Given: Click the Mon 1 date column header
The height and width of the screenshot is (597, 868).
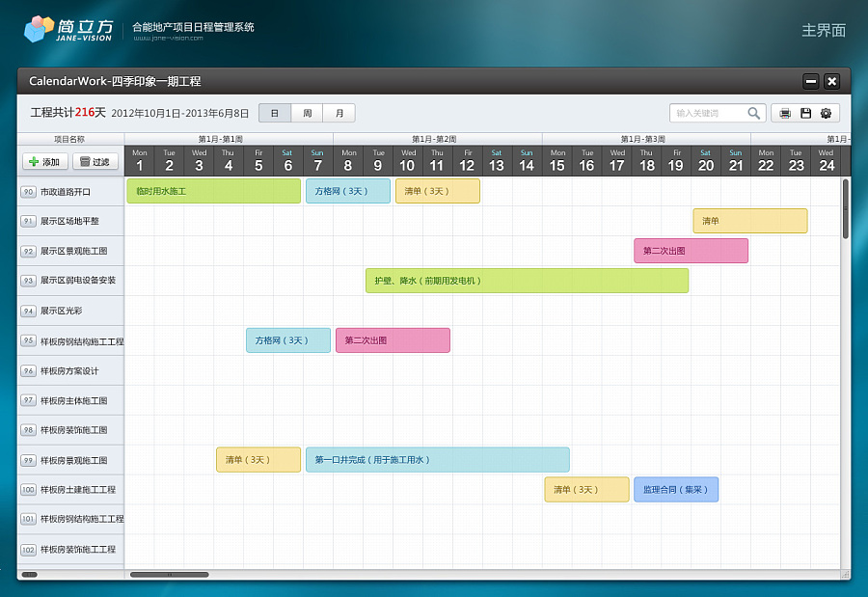Looking at the screenshot, I should point(140,161).
